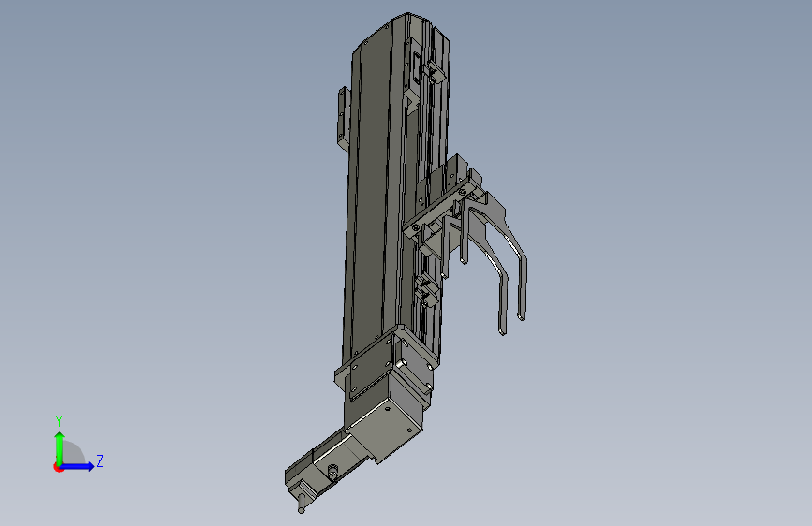812x526 pixels.
Task: Click the green Y axis arrow on triad
Action: [59, 447]
